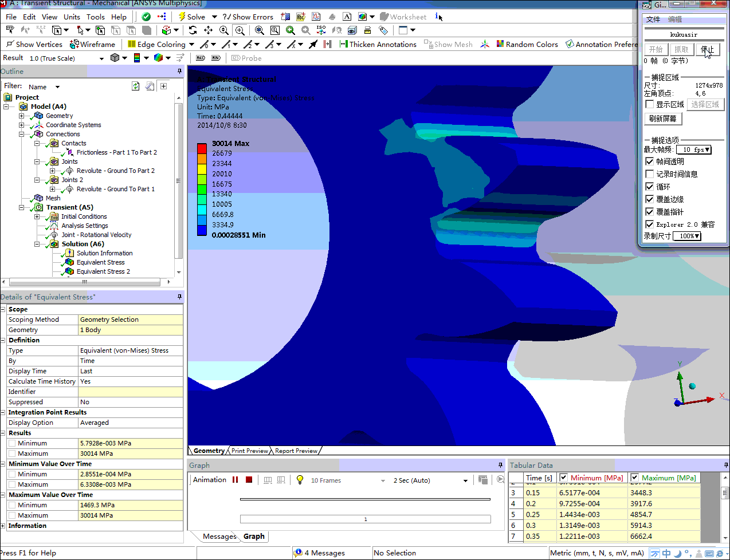Open the Result scale dropdown

coord(101,58)
